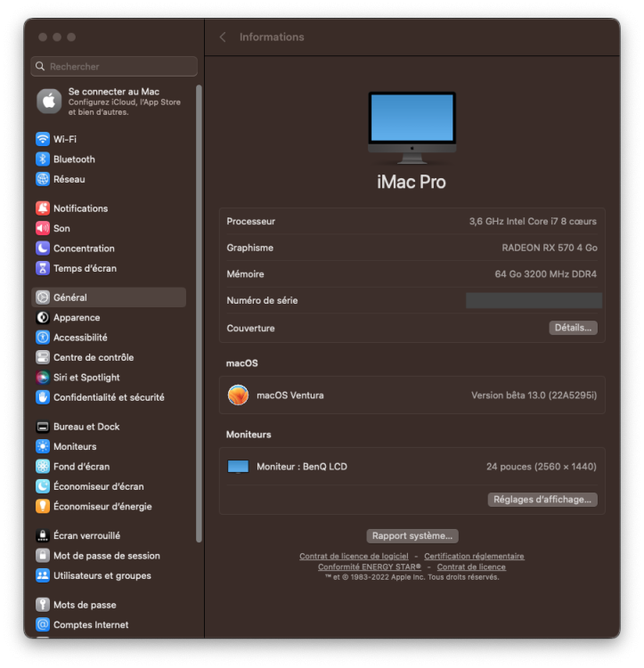Click 24 pouces (2560 × 1440) text
This screenshot has height=668, width=644.
pyautogui.click(x=542, y=467)
